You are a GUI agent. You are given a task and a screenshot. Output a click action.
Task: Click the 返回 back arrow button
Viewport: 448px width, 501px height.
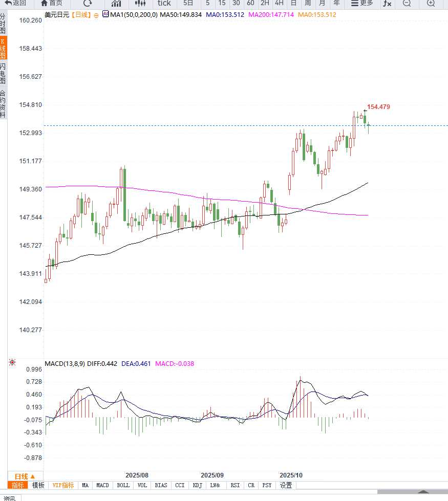(15, 3)
